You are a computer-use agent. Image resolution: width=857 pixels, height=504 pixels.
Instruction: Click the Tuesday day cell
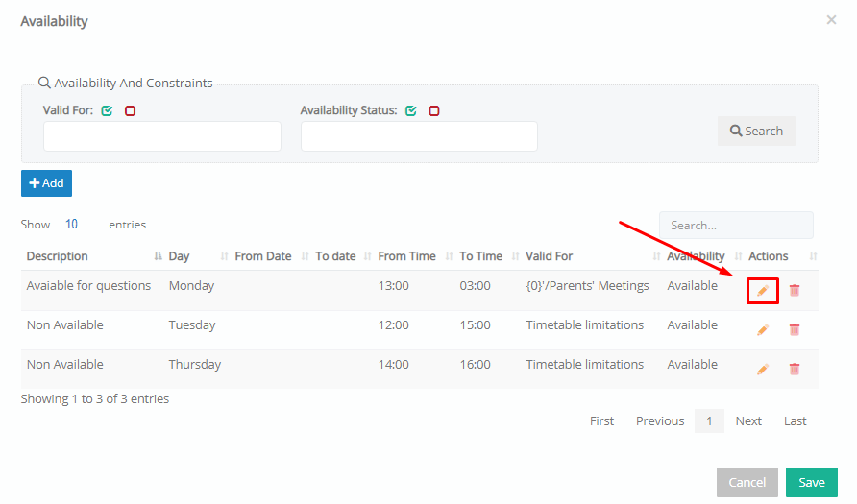pos(192,324)
